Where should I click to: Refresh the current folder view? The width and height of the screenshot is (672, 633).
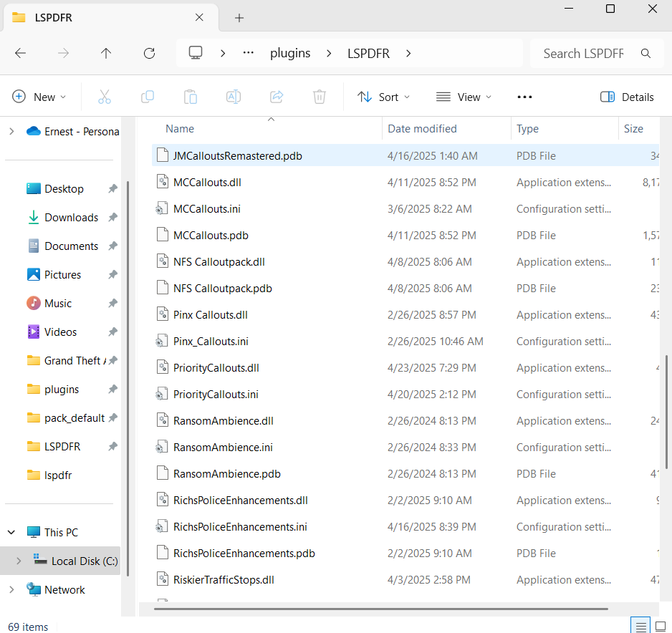(149, 53)
